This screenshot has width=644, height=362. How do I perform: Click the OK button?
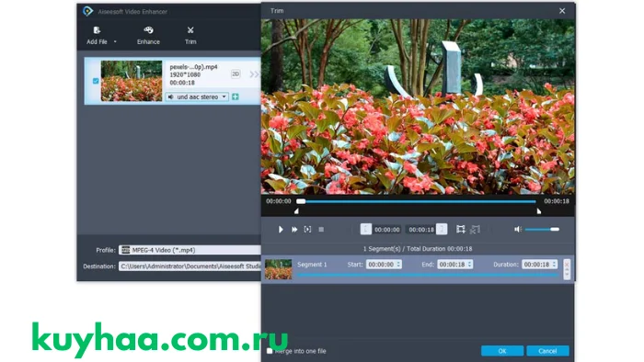coord(502,351)
